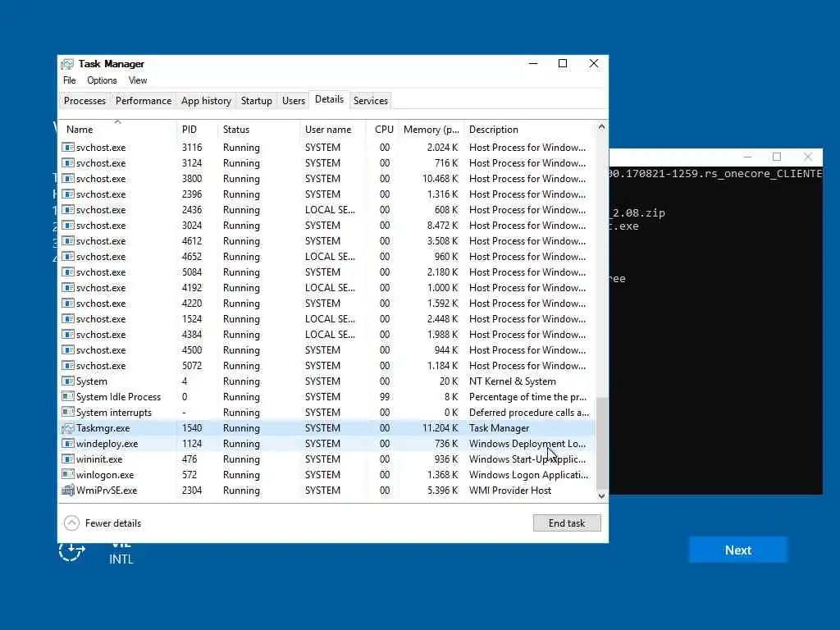The image size is (840, 630).
Task: Click the blue Next button
Action: pos(737,550)
